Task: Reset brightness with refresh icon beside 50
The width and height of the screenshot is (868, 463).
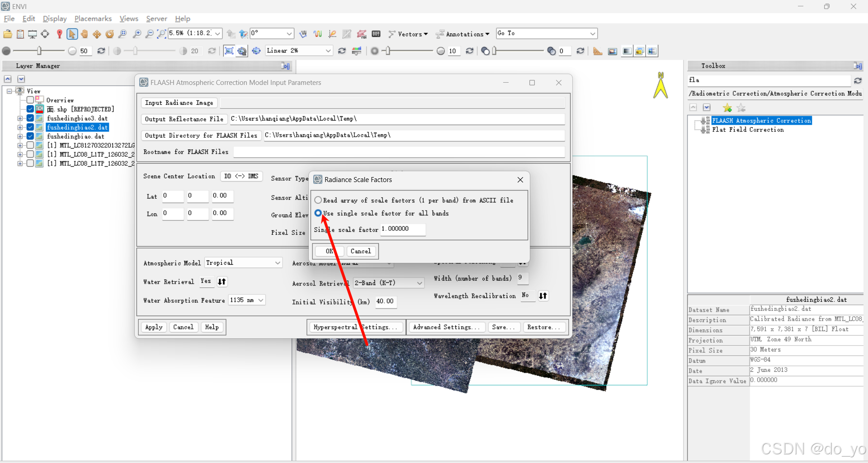Action: tap(101, 51)
